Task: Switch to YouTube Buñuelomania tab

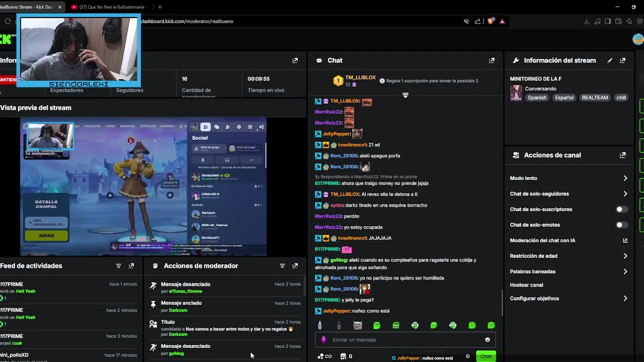Action: tap(109, 7)
